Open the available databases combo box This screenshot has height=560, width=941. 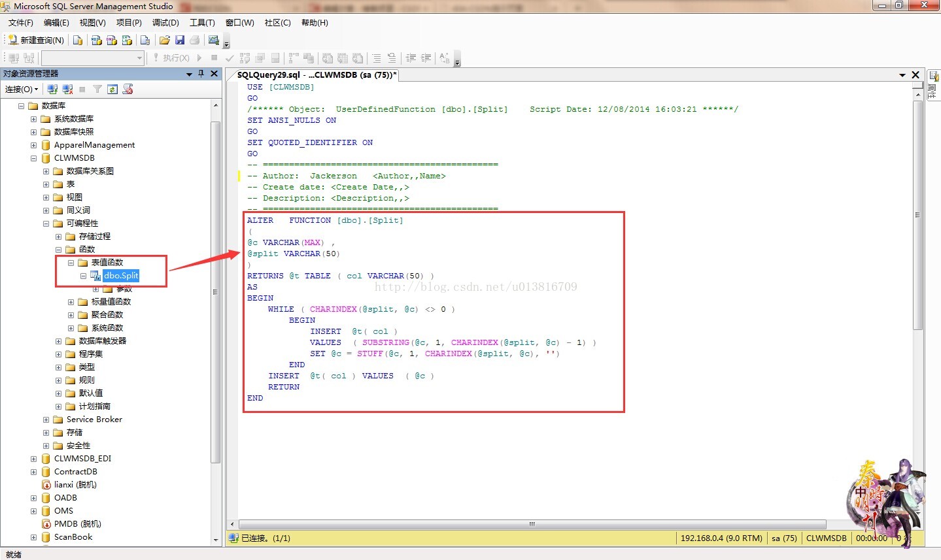(93, 58)
